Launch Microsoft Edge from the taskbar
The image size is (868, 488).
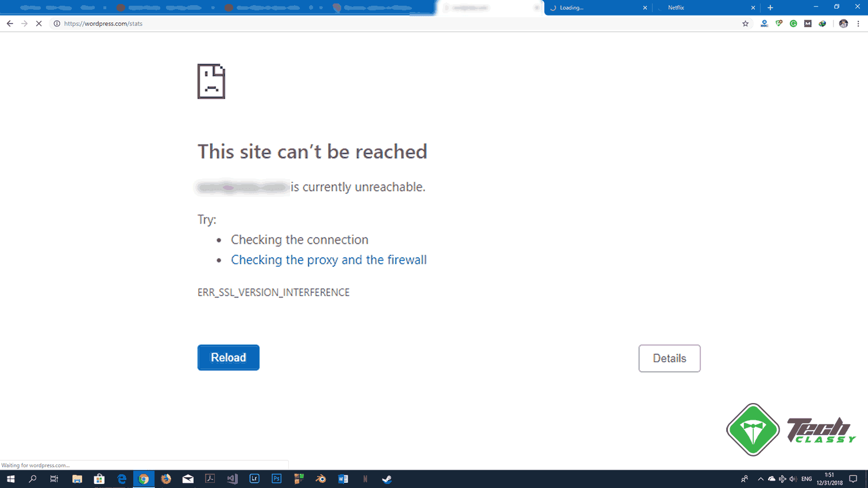[x=121, y=479]
